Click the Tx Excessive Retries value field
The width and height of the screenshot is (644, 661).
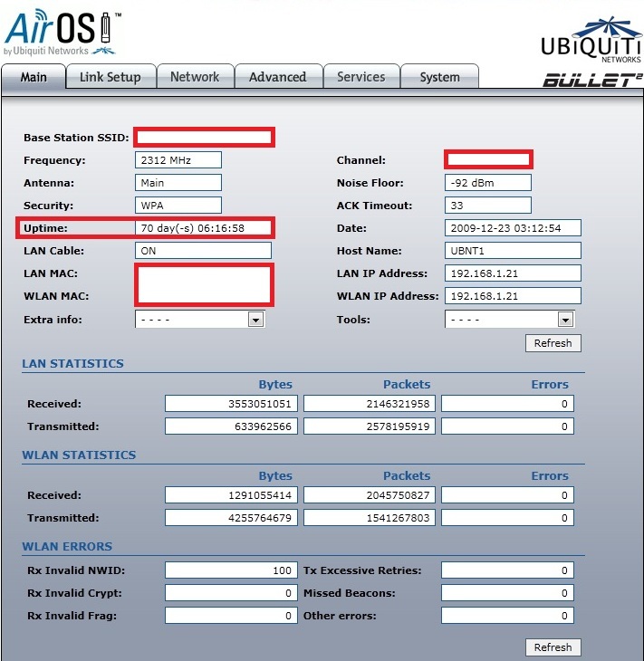click(x=507, y=570)
